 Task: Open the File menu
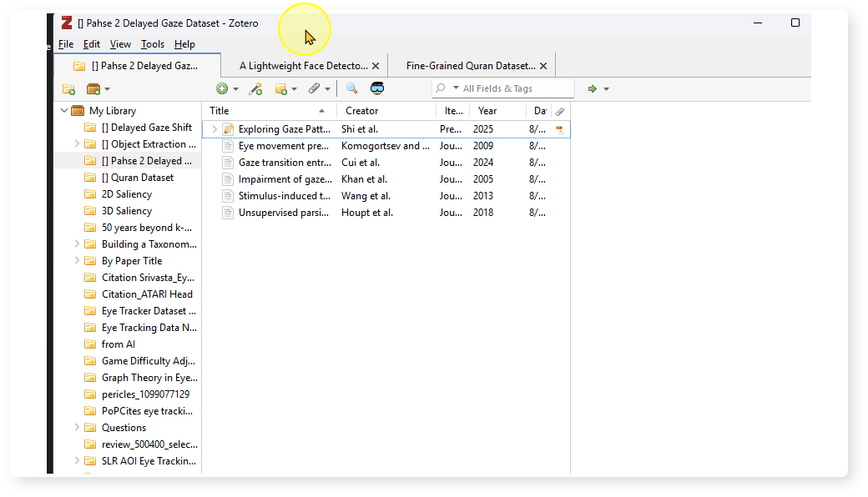pyautogui.click(x=66, y=44)
